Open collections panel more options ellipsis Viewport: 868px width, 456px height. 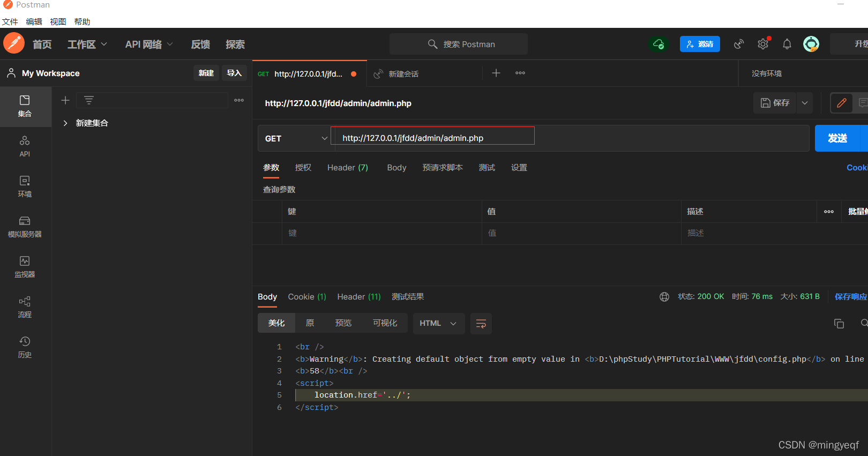click(239, 100)
